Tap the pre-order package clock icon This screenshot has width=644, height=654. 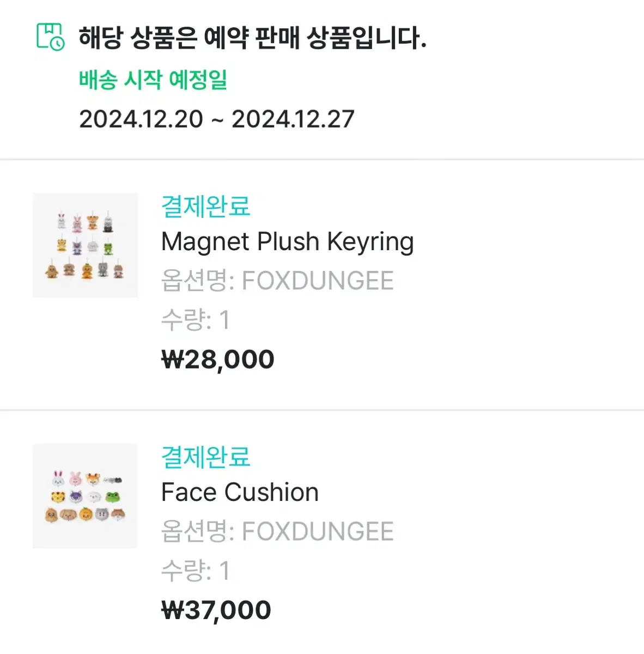51,37
